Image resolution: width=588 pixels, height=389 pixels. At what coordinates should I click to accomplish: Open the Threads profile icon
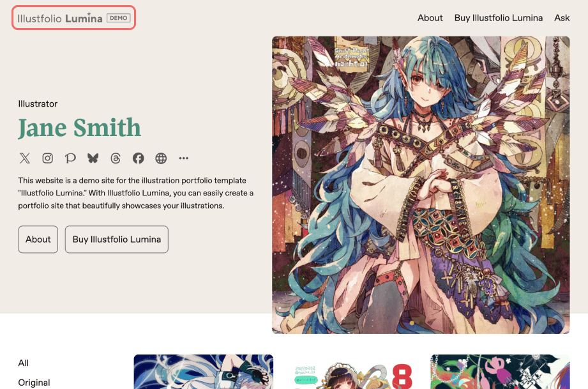116,158
